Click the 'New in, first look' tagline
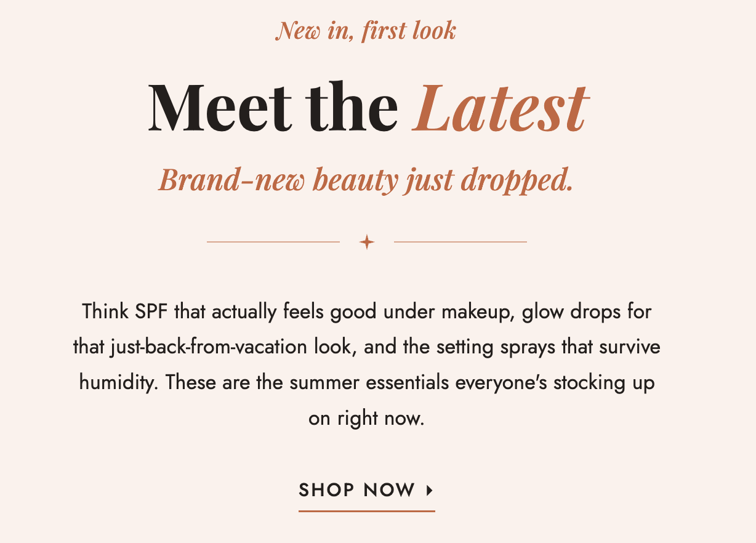Screen dimensions: 756x543 [x=366, y=30]
